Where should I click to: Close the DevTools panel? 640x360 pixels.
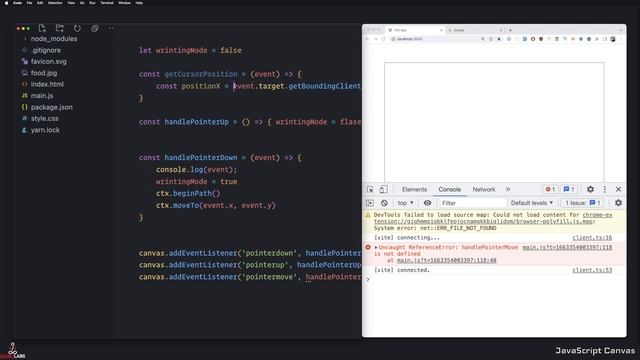tap(618, 189)
